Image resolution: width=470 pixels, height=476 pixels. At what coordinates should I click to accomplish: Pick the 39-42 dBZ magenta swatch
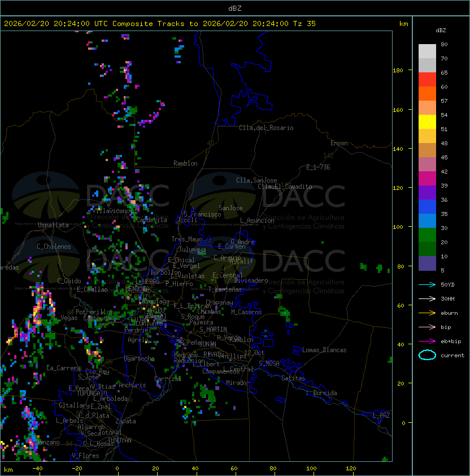click(x=427, y=179)
